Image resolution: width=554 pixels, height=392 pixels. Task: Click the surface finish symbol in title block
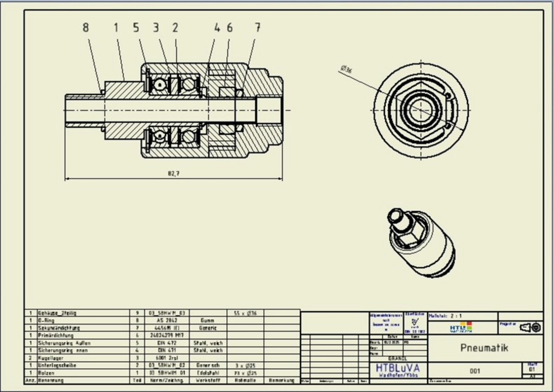(x=415, y=322)
